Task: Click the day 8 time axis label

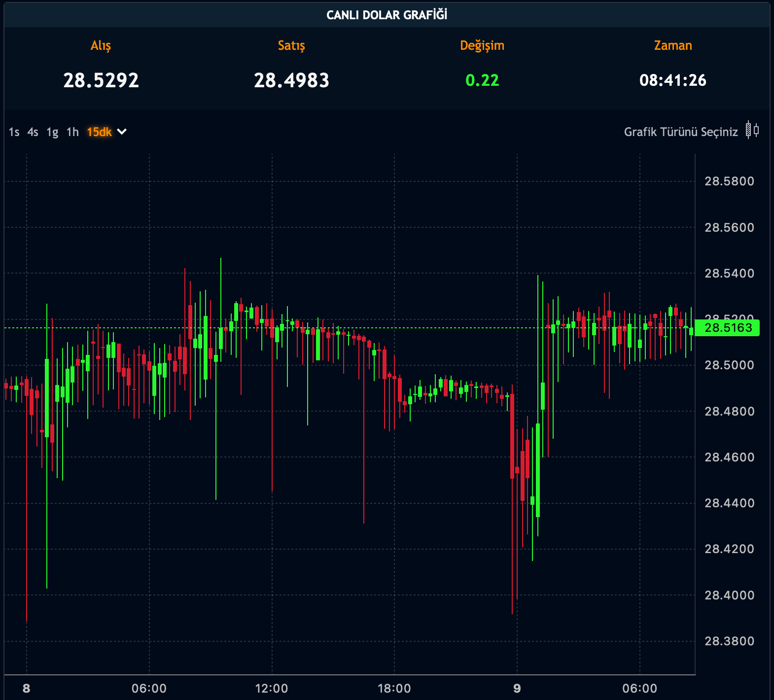Action: [x=27, y=689]
